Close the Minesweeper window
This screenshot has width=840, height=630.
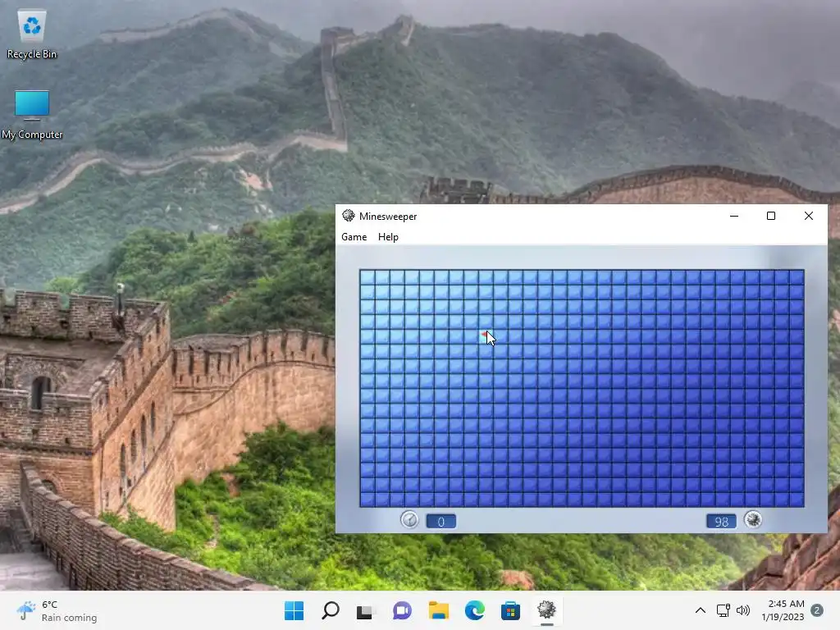pos(809,216)
